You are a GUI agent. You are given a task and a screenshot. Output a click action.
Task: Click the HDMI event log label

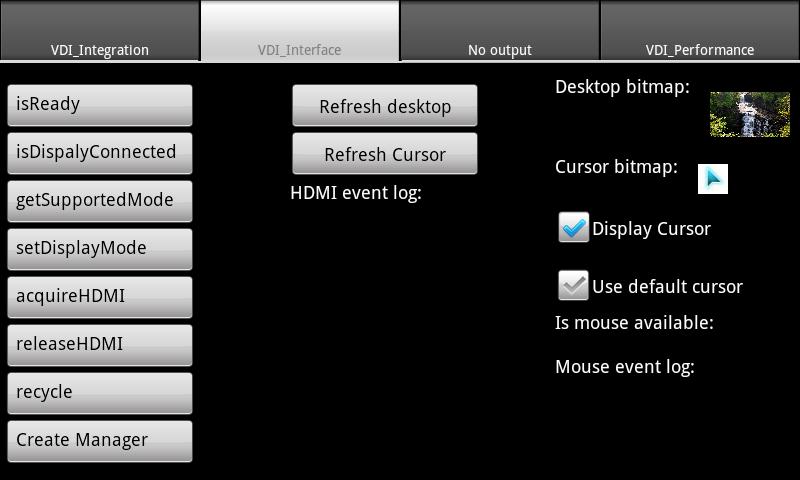pyautogui.click(x=356, y=192)
